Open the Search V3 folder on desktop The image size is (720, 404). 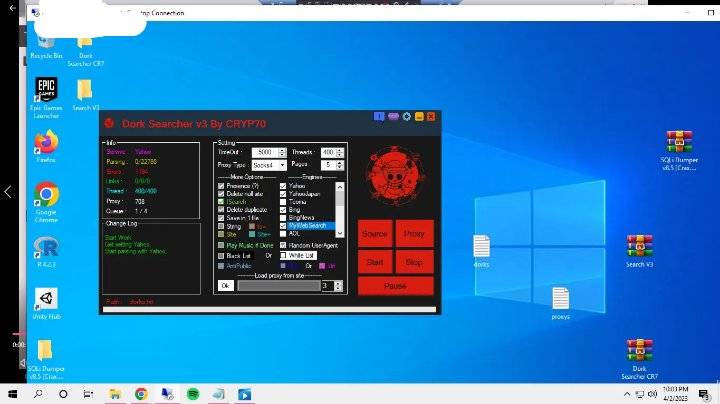pyautogui.click(x=85, y=94)
